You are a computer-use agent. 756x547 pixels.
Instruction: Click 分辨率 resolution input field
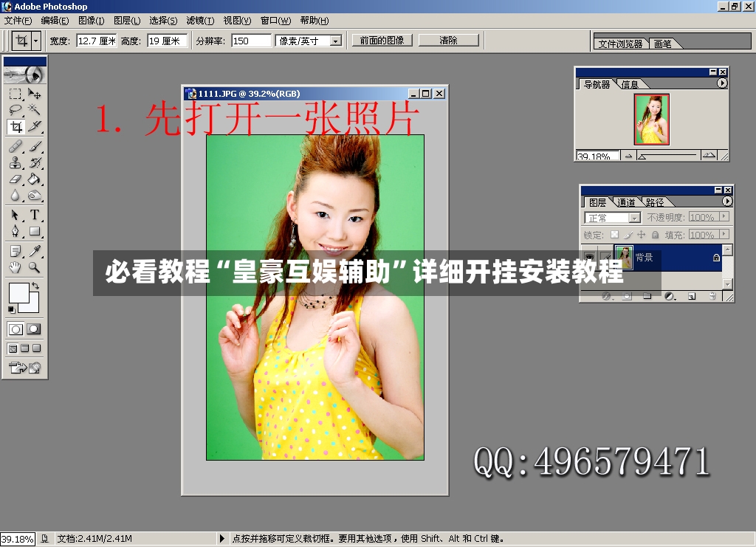pos(251,41)
